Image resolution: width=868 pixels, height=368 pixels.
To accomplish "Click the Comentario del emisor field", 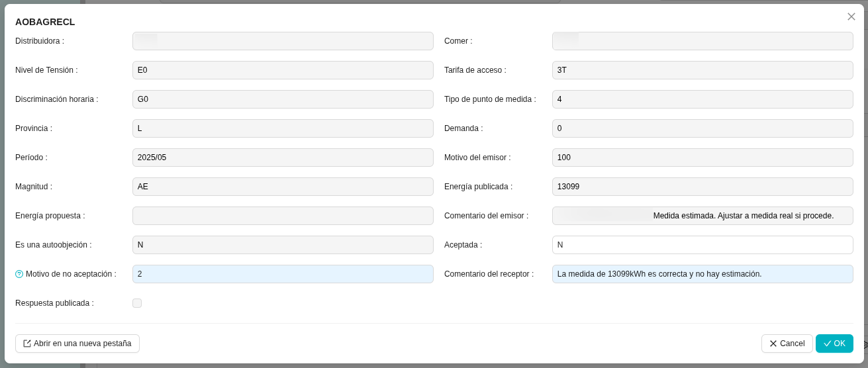I will [702, 216].
